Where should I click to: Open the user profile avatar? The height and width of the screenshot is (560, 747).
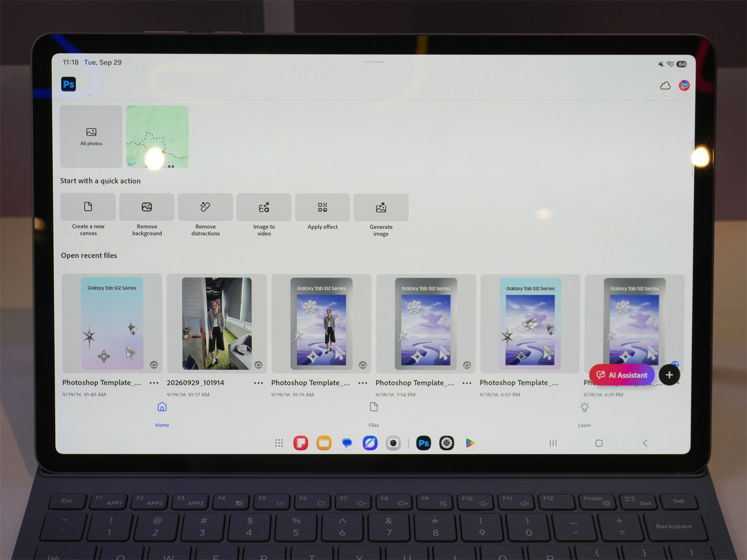click(684, 85)
